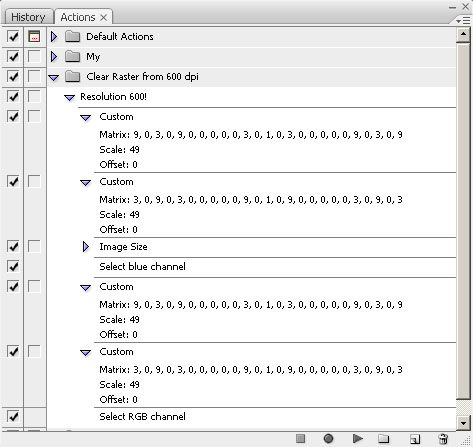Expand the Image Size step details
The image size is (473, 447).
click(86, 247)
